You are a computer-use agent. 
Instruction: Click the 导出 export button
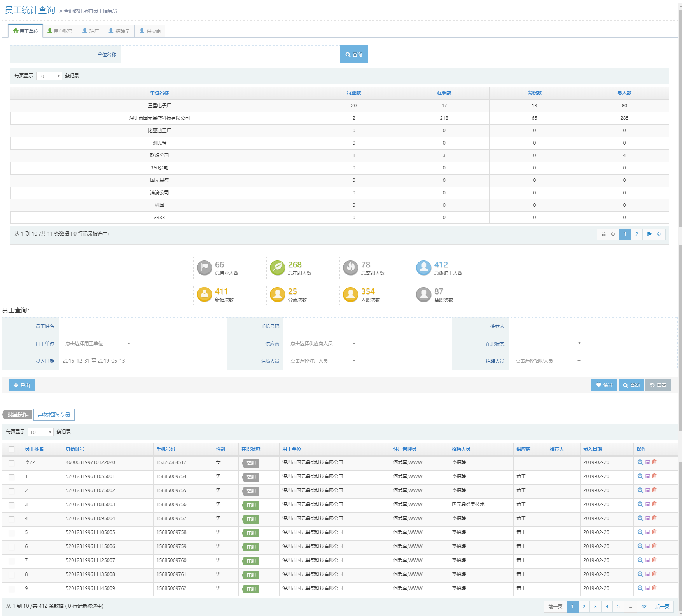pos(22,385)
